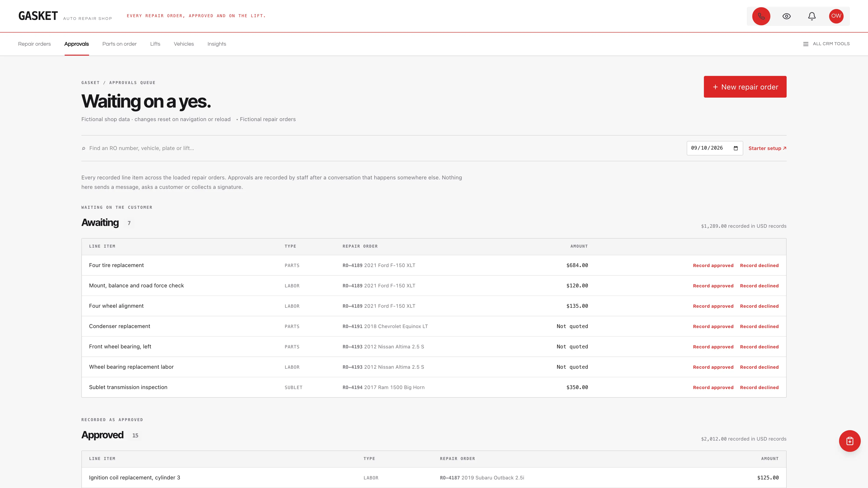Click the red phone call icon

[x=761, y=16]
